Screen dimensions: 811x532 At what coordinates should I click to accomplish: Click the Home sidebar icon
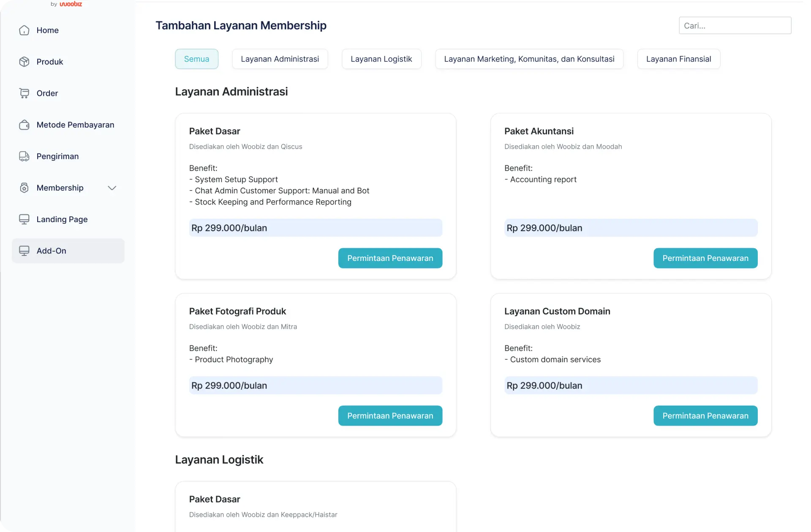[23, 30]
